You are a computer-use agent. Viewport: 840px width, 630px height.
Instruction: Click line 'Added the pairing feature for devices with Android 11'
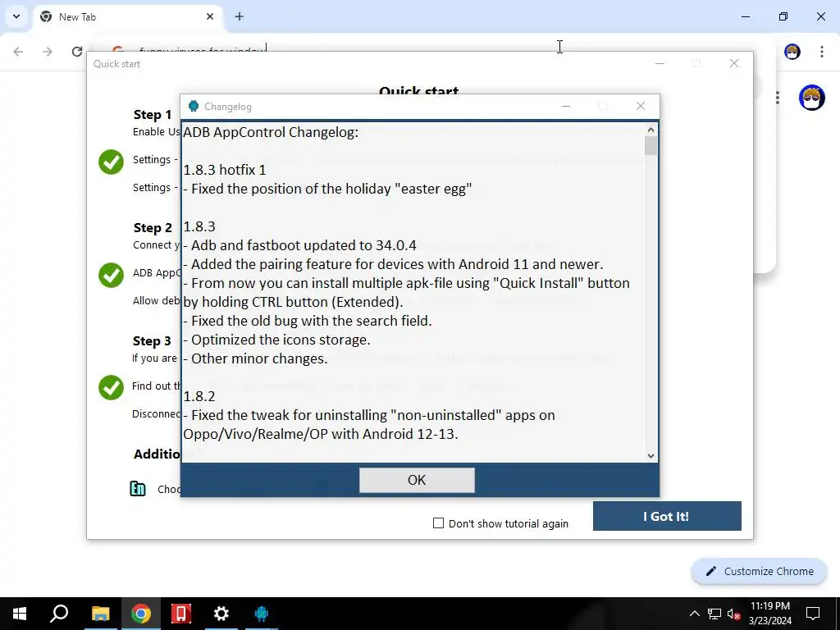pos(393,264)
